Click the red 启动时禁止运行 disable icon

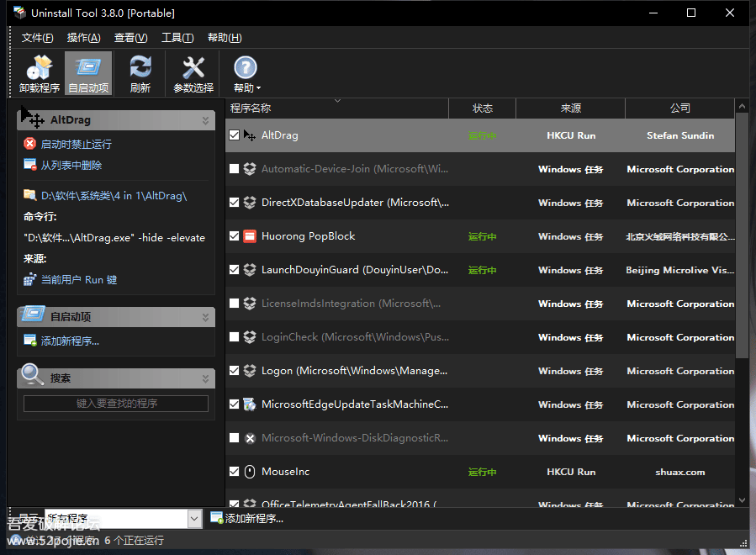click(30, 143)
